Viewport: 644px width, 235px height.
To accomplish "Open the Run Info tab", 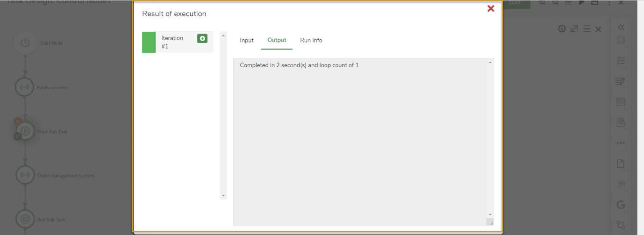I will pyautogui.click(x=311, y=40).
